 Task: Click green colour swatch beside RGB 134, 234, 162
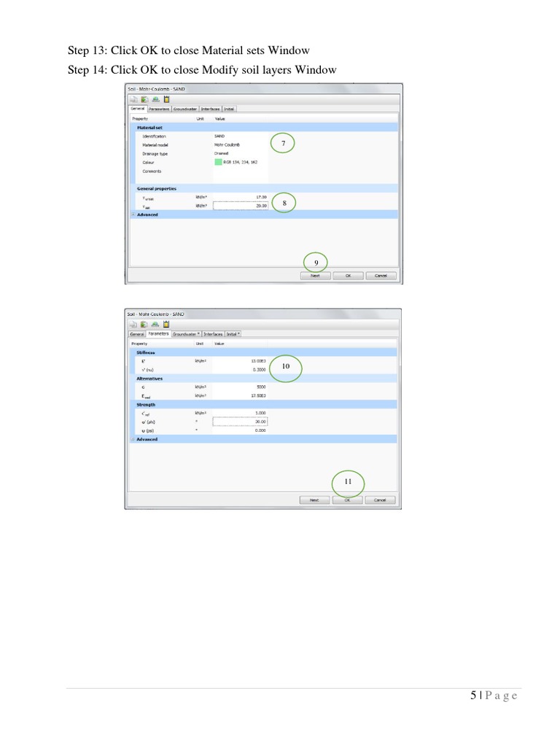click(219, 162)
